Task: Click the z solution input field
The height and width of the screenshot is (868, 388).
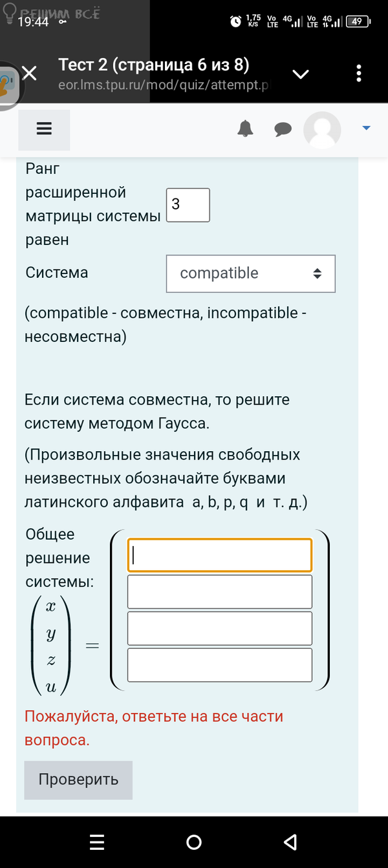Action: [220, 628]
